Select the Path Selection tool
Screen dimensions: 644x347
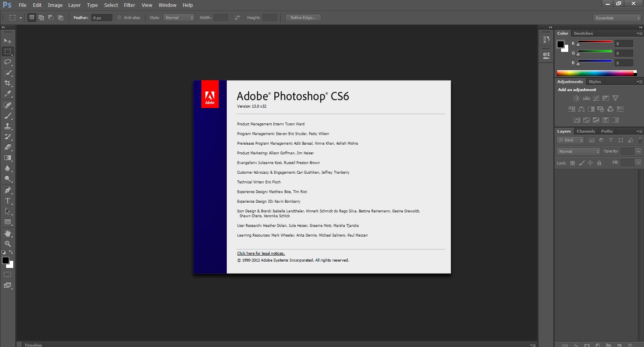click(8, 211)
